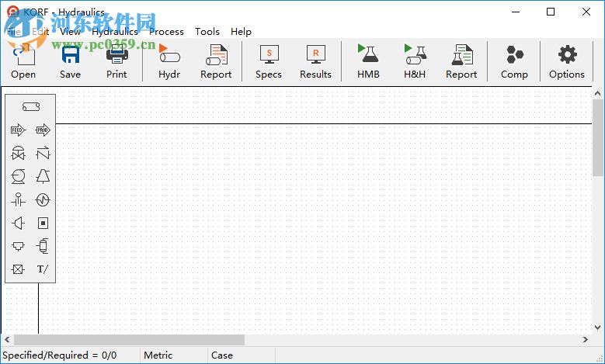This screenshot has height=364, width=605.
Task: Select the pump symbol tool
Action: (x=19, y=176)
